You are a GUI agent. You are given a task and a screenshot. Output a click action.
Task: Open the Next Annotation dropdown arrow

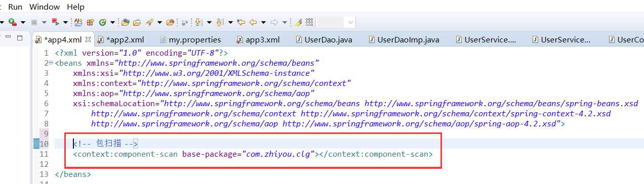pos(209,22)
